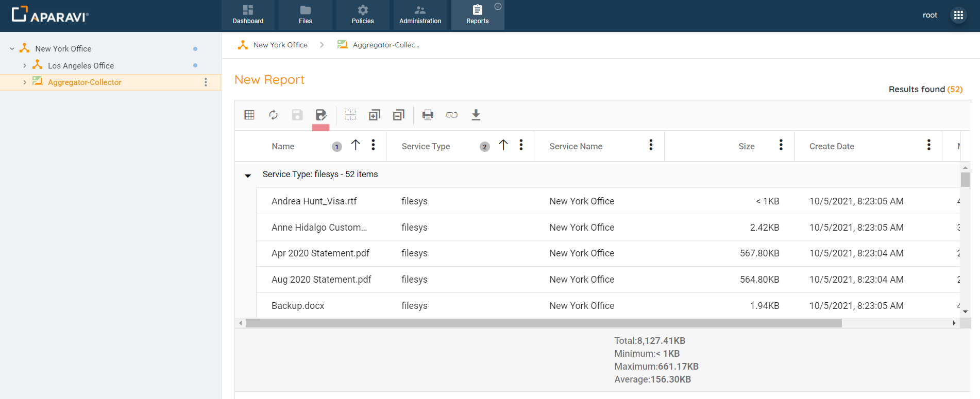The image size is (980, 399).
Task: Print the report using the printer icon
Action: click(428, 115)
